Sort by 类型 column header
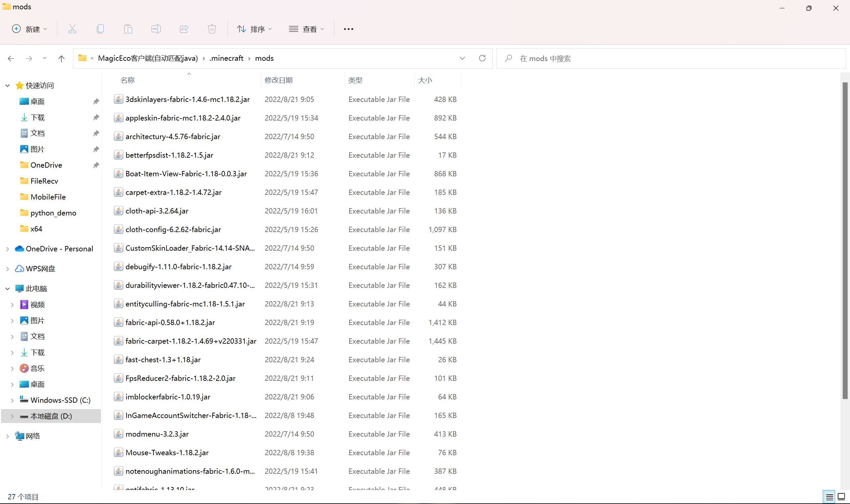This screenshot has height=504, width=850. 355,80
